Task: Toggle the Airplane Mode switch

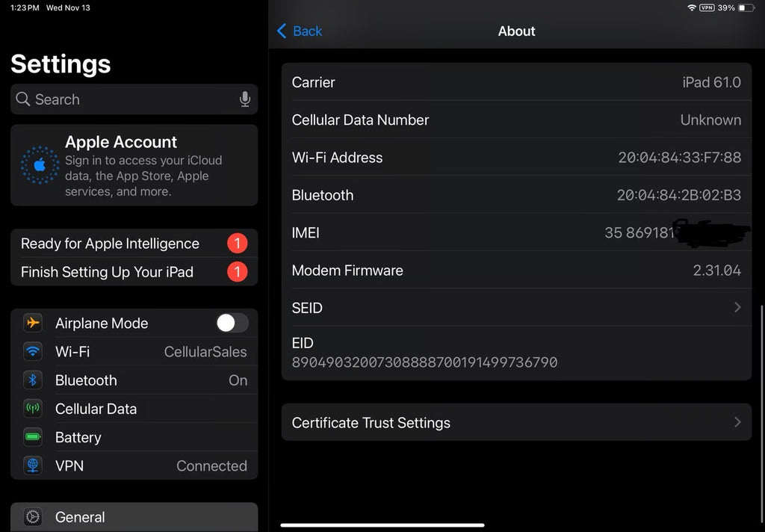Action: point(232,323)
